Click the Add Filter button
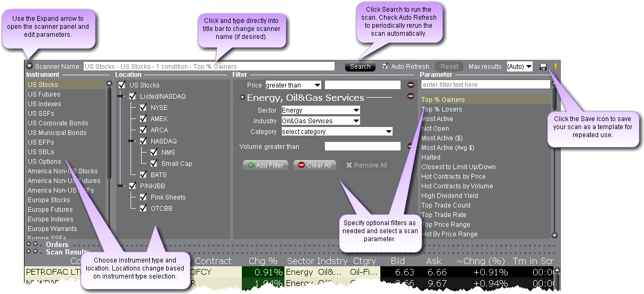Image resolution: width=644 pixels, height=294 pixels. point(265,165)
